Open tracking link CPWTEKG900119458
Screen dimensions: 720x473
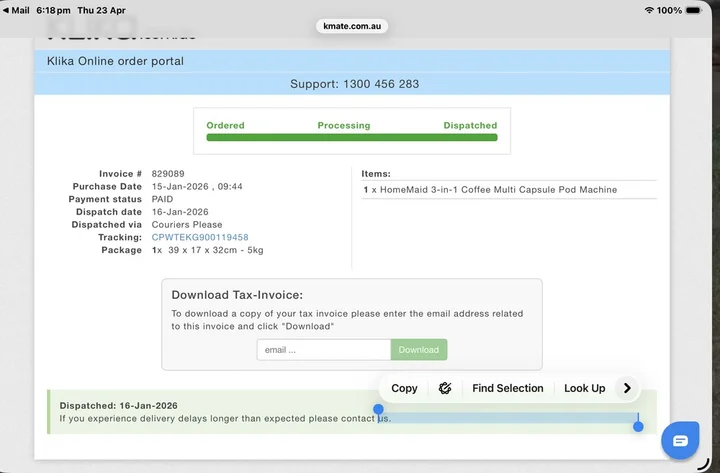click(200, 237)
